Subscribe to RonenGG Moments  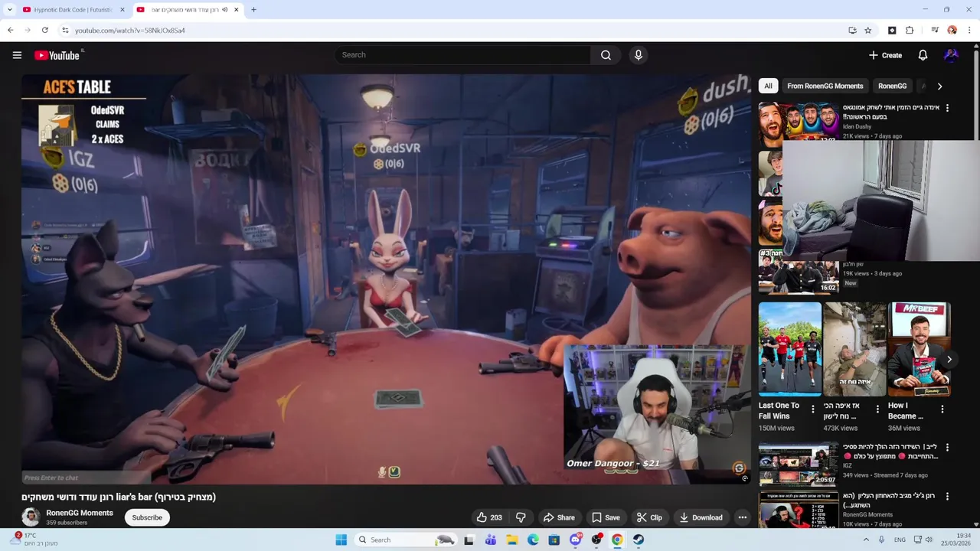click(147, 517)
